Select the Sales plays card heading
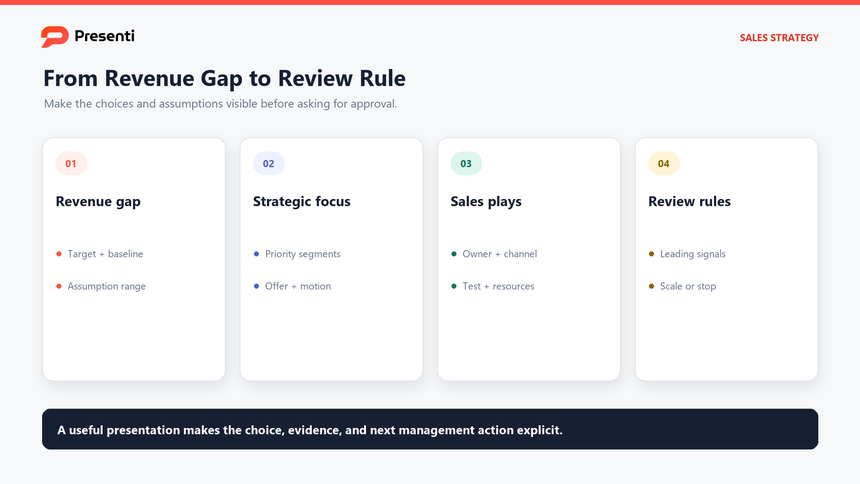 click(486, 201)
